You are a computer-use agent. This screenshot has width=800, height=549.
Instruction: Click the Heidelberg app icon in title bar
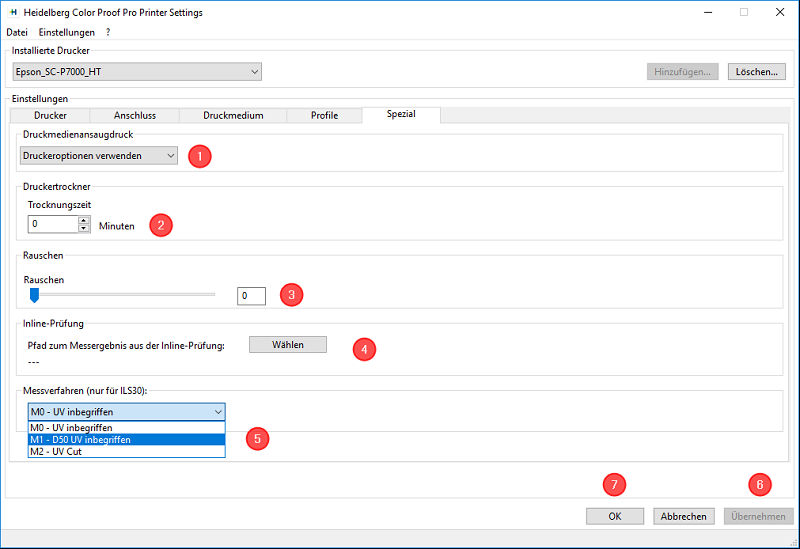tap(13, 12)
